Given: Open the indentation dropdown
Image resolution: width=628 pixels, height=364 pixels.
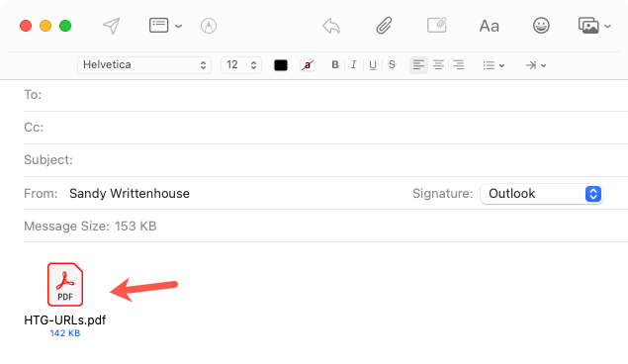Looking at the screenshot, I should 536,65.
